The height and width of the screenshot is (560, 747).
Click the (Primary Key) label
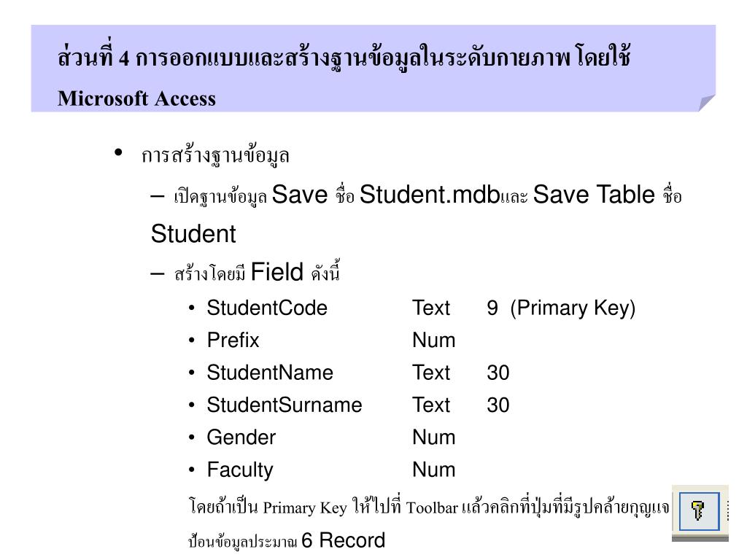(573, 308)
